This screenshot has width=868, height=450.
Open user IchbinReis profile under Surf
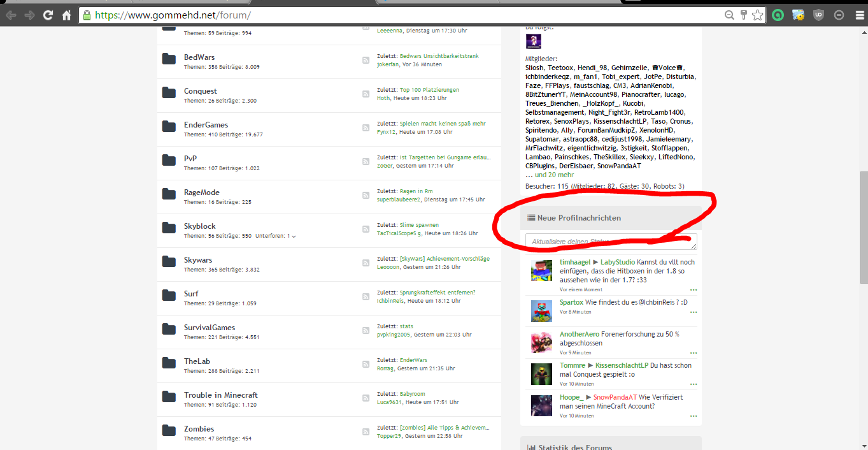pos(390,301)
